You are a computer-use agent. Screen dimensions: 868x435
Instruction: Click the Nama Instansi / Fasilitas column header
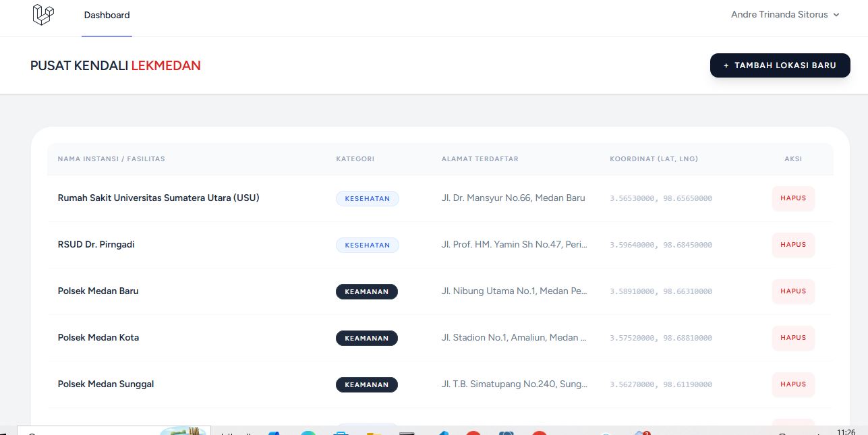111,159
